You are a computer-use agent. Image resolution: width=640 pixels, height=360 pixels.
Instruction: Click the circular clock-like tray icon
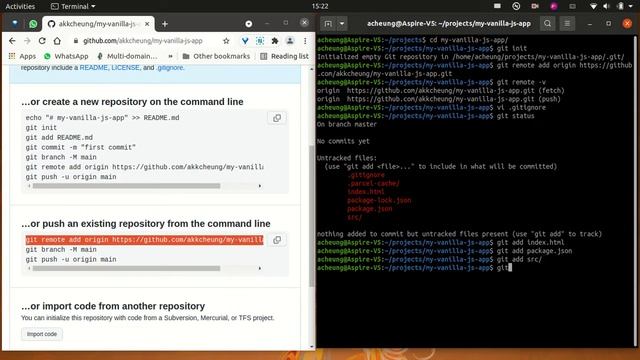516,6
